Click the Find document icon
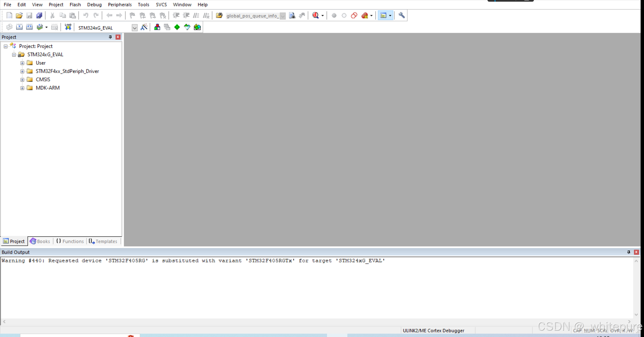The image size is (644, 337). tap(292, 15)
